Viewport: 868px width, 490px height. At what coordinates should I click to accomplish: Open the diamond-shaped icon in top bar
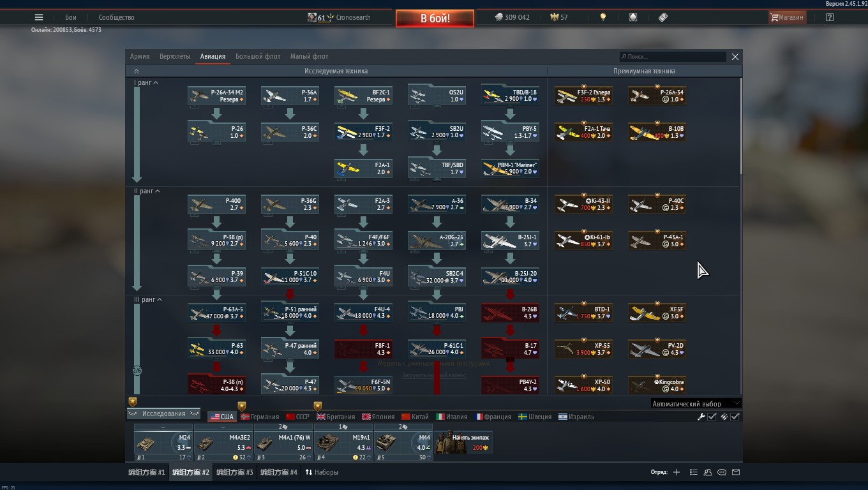(633, 17)
